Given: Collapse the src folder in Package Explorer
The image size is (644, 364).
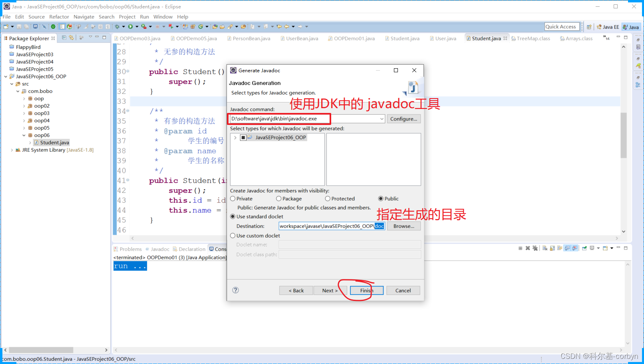Looking at the screenshot, I should (12, 84).
